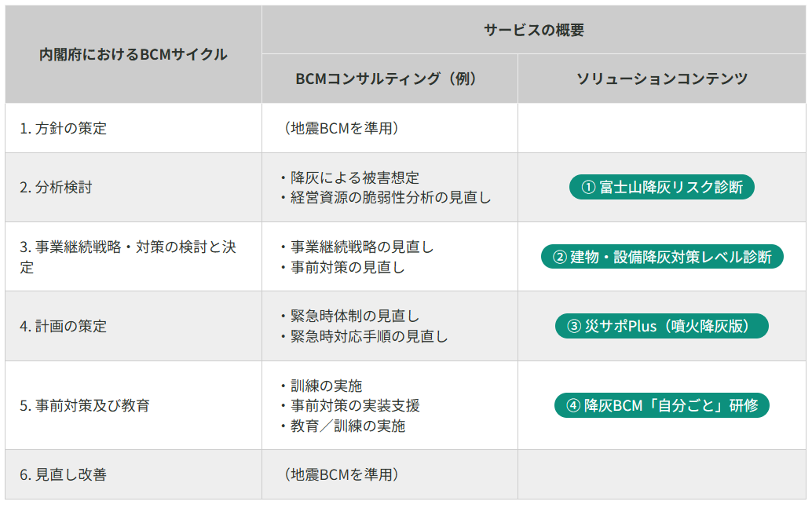Click the 6. 見直し改善 row label
This screenshot has height=505, width=812.
click(x=64, y=474)
